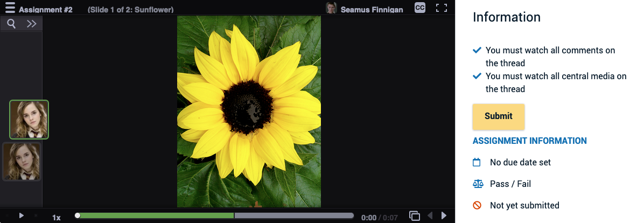Open the hamburger menu beside Assignment #2
Viewport: 644px width, 223px height.
[10, 8]
